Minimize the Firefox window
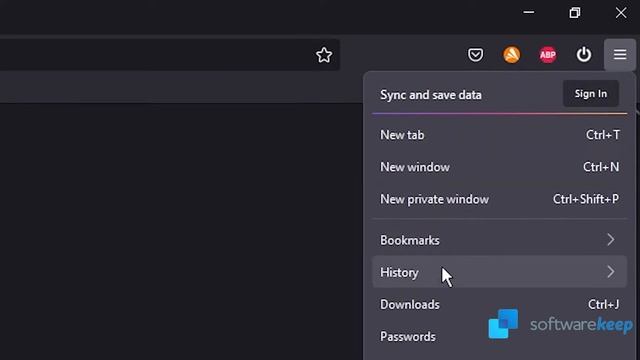Viewport: 640px width, 360px height. 529,13
